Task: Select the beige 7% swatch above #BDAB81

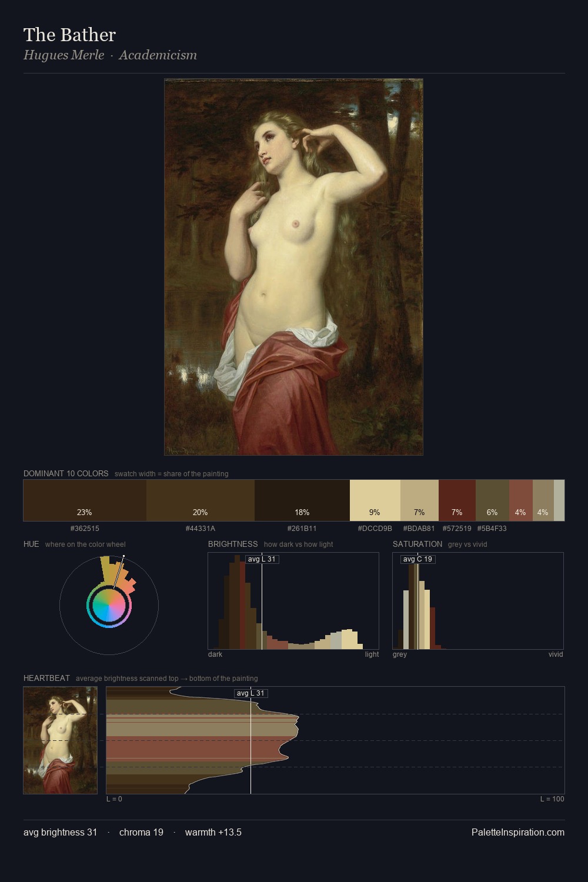Action: [x=419, y=500]
